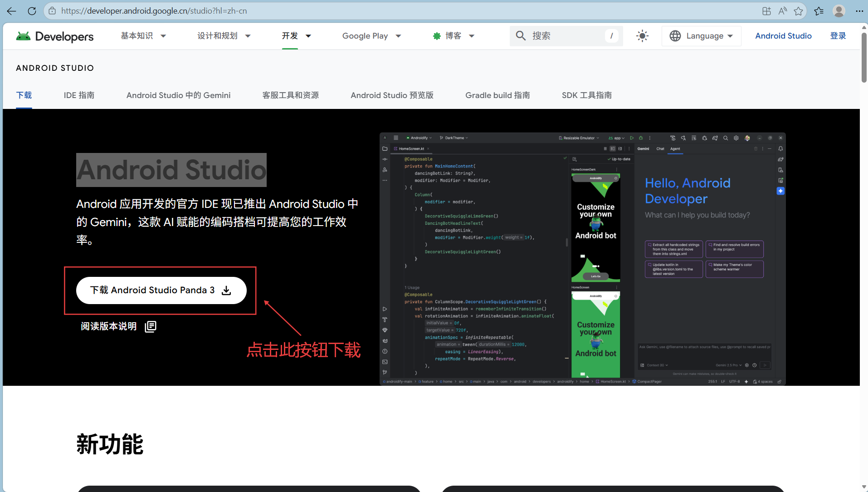This screenshot has height=492, width=868.
Task: Click the Android Developers logo
Action: (x=55, y=36)
